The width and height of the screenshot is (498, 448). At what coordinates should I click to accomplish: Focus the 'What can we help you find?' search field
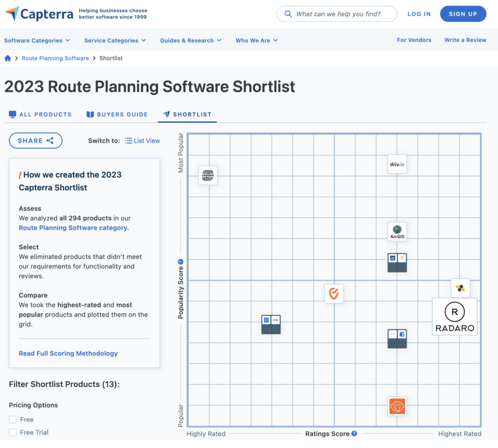(x=337, y=14)
